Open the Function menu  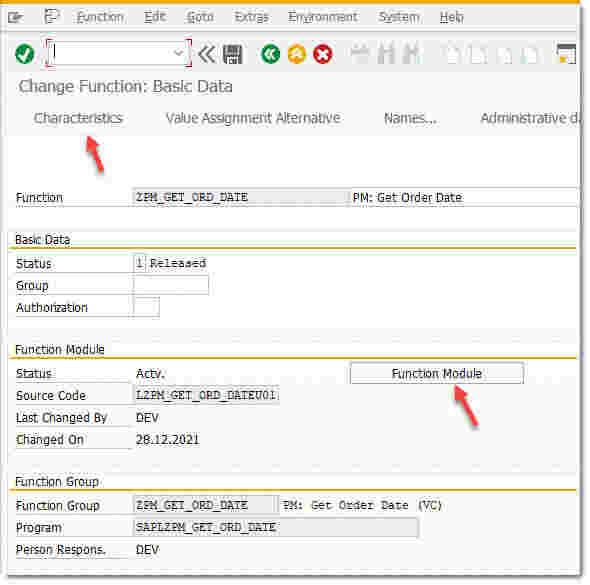[100, 17]
